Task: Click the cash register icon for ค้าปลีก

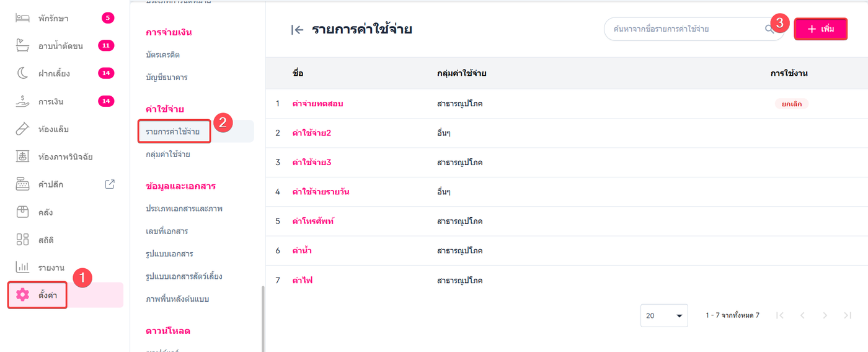Action: 23,184
